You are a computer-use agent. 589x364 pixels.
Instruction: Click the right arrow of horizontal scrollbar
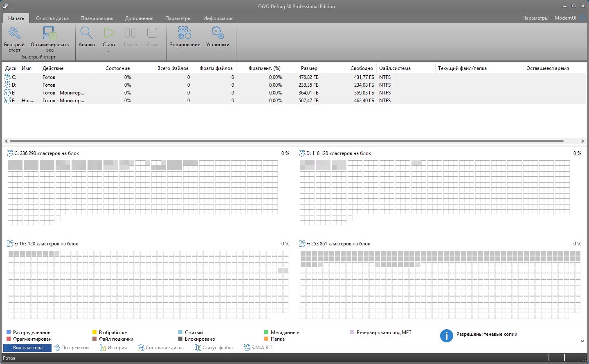tap(582, 141)
